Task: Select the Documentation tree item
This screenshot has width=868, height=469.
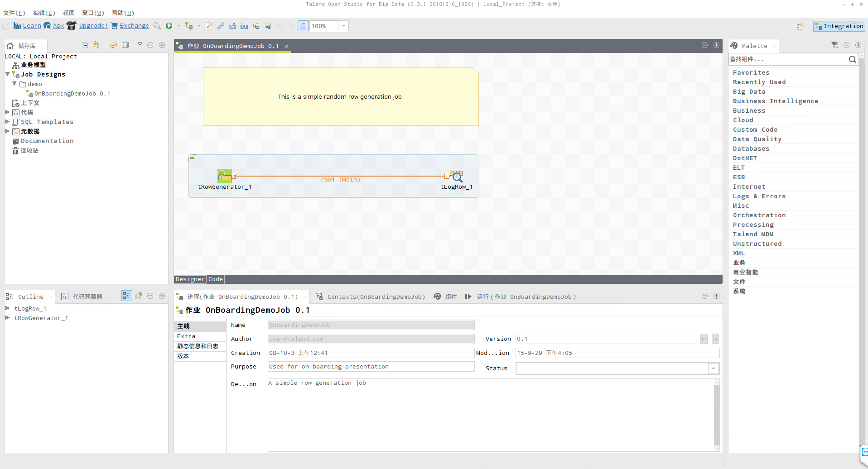Action: click(47, 141)
